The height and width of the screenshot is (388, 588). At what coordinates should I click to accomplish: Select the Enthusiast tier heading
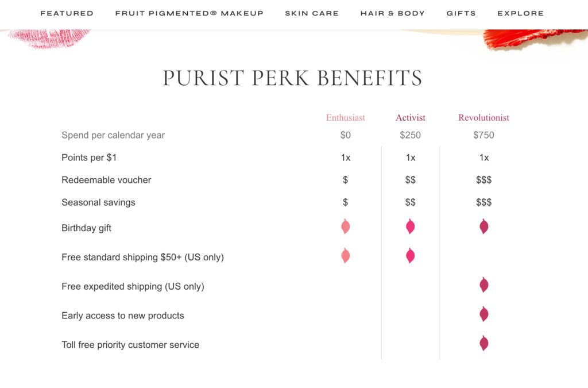pyautogui.click(x=346, y=118)
